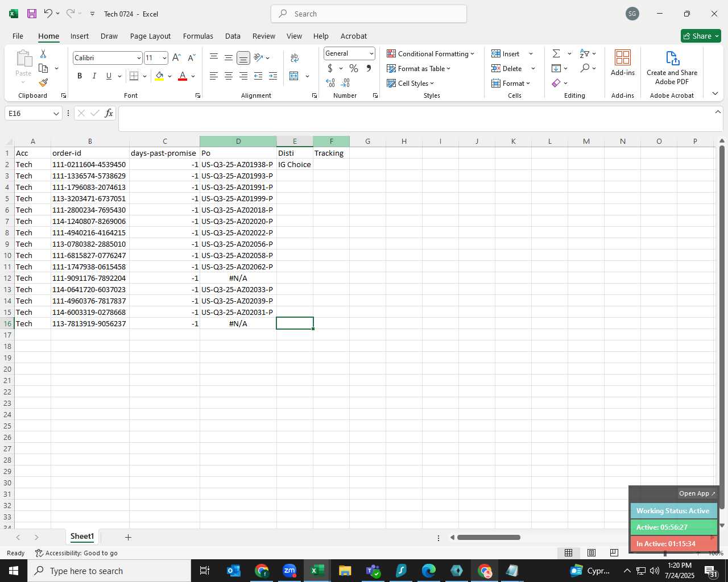This screenshot has width=728, height=582.
Task: Click Delete cells button
Action: [507, 68]
